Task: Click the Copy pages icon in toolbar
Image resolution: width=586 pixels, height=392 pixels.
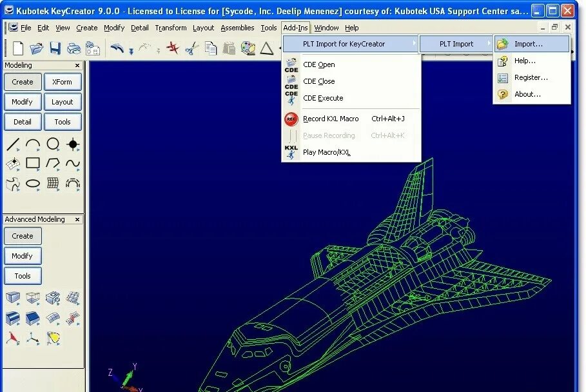Action: 211,48
